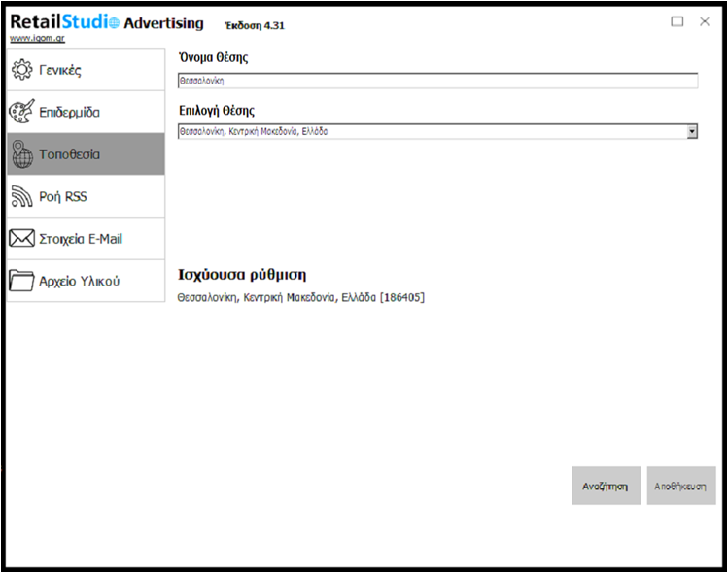728x572 pixels.
Task: Click the RSS feed signal icon
Action: 21,197
